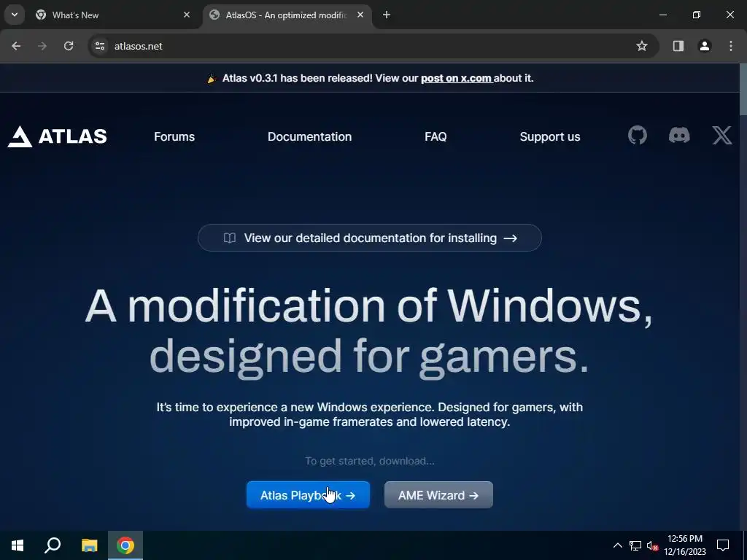The width and height of the screenshot is (747, 560).
Task: Switch to the What's New tab
Action: (x=113, y=15)
